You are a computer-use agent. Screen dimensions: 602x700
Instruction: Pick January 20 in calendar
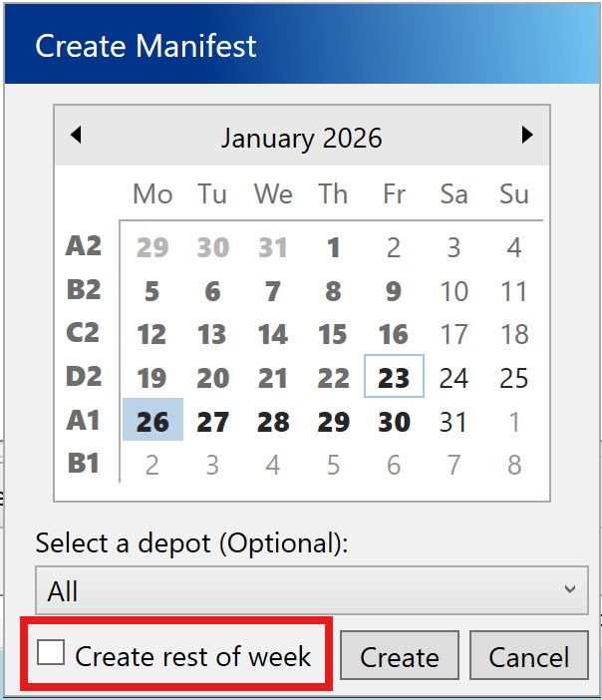point(212,378)
